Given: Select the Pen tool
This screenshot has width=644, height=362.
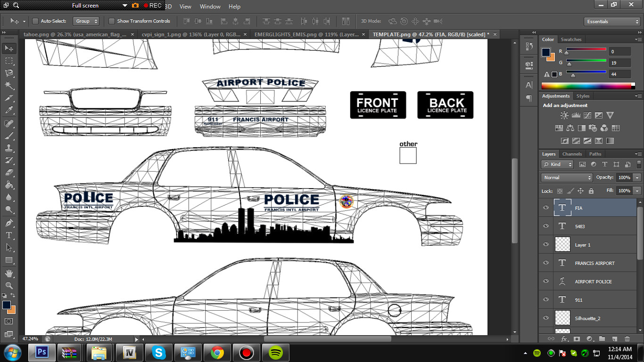Looking at the screenshot, I should [9, 222].
